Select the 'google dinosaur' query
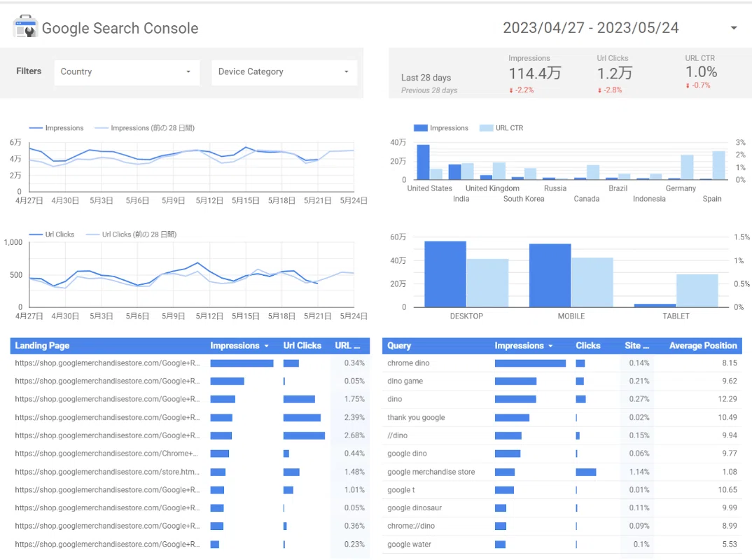 click(415, 507)
